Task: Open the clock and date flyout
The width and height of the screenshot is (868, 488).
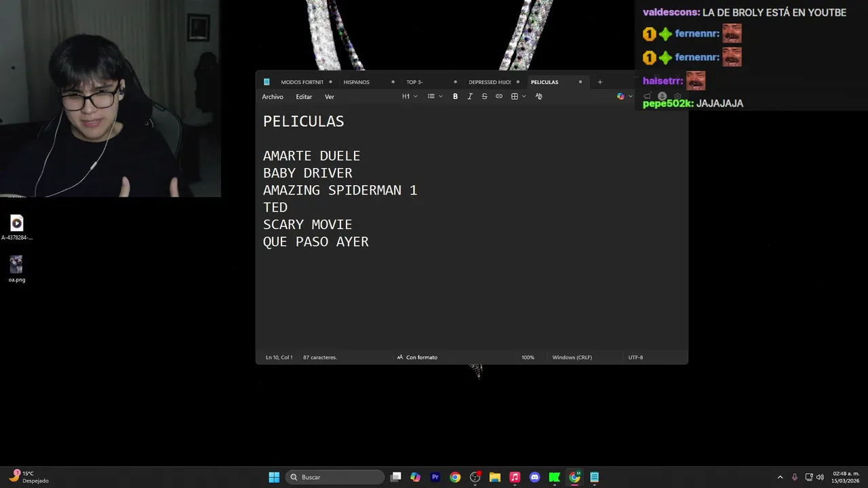Action: (x=846, y=477)
